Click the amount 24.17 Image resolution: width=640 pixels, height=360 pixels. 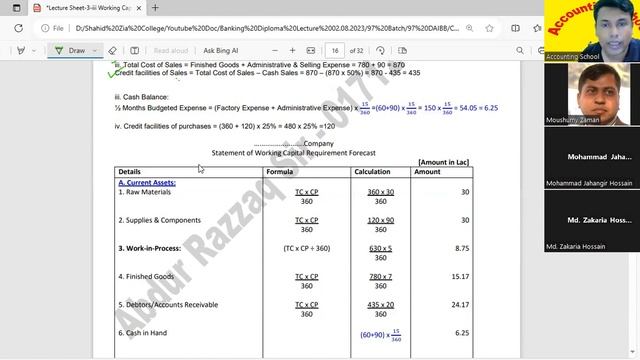(x=460, y=304)
